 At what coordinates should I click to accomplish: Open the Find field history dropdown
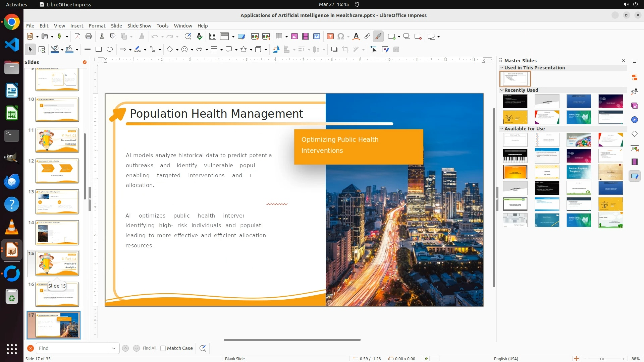pos(114,348)
